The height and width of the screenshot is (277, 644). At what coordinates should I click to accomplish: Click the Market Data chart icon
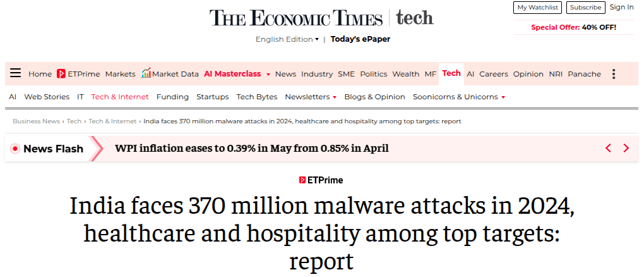[146, 73]
